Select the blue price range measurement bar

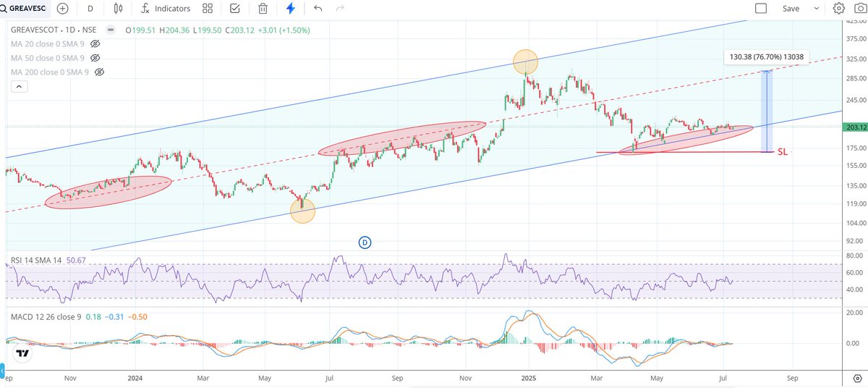[x=766, y=111]
